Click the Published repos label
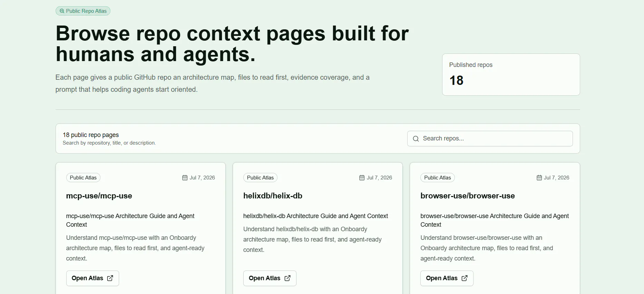This screenshot has height=294, width=644. [471, 65]
